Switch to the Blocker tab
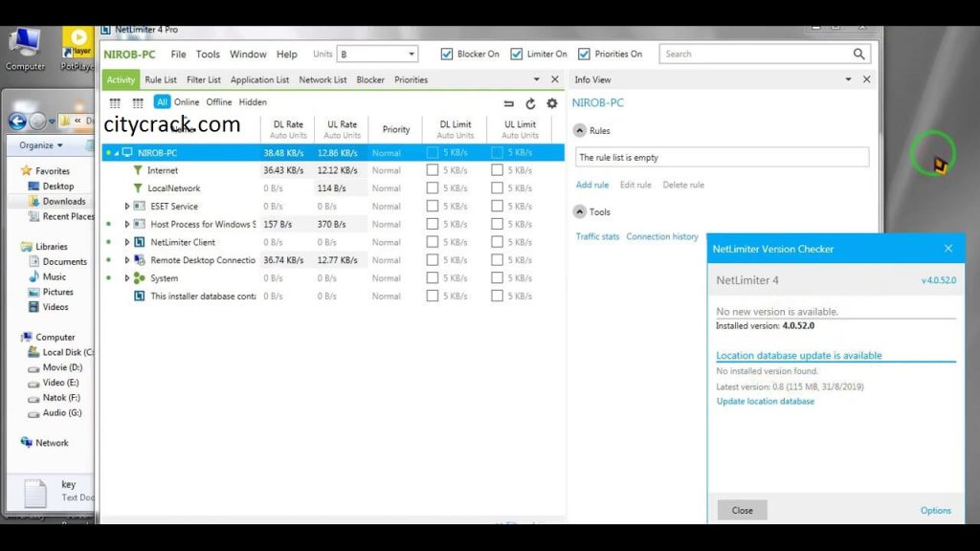The height and width of the screenshot is (551, 980). click(x=370, y=80)
